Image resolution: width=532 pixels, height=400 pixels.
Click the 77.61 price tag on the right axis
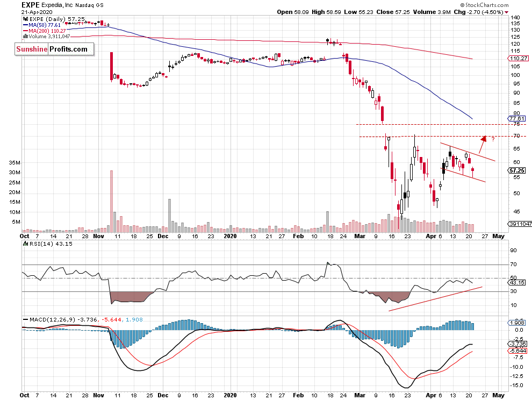point(517,118)
